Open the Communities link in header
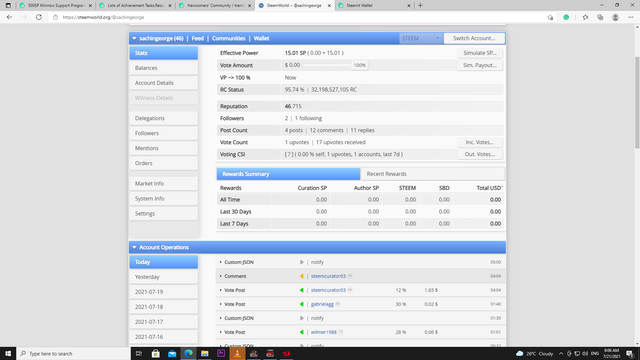 (229, 38)
